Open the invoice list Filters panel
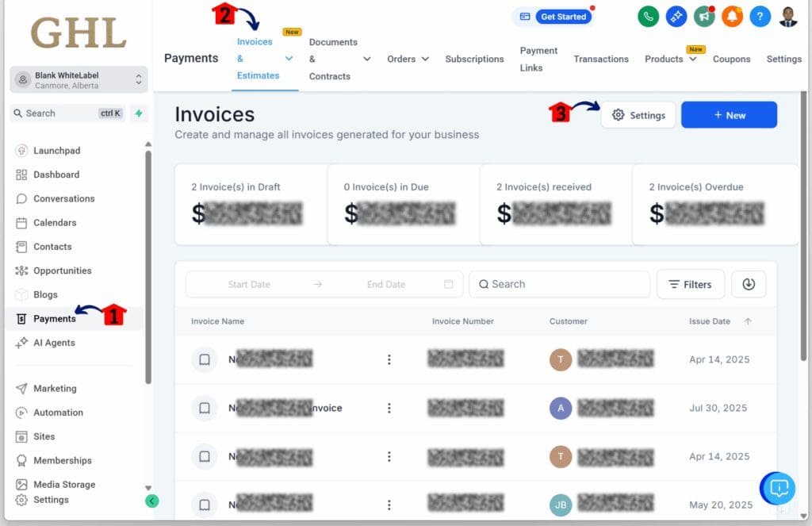The height and width of the screenshot is (526, 812). (x=690, y=284)
